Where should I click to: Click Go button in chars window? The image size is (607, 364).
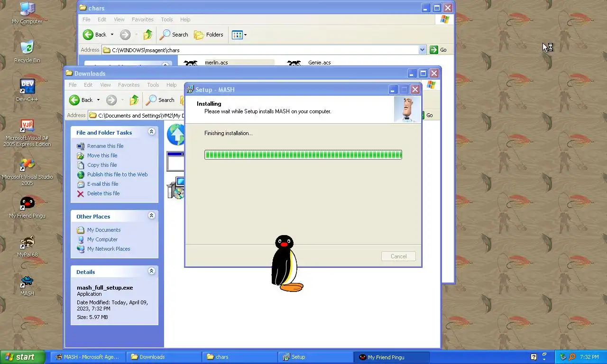tap(439, 50)
